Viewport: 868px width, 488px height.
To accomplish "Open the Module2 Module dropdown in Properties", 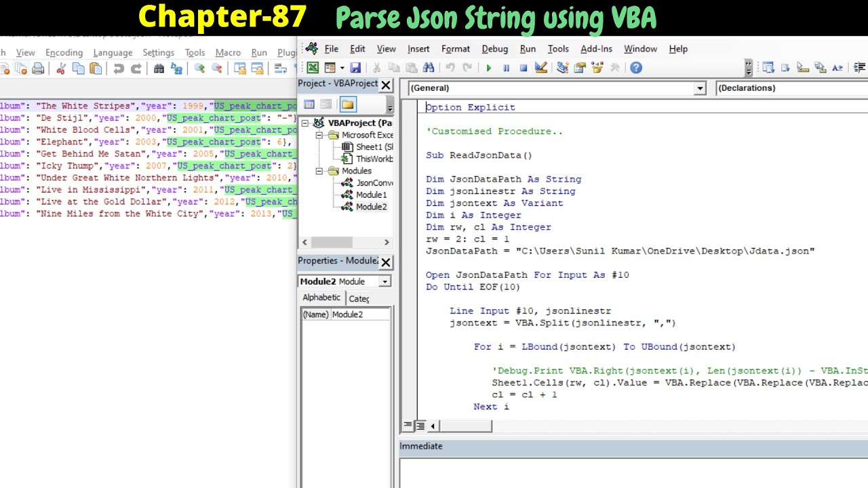I will [x=384, y=281].
